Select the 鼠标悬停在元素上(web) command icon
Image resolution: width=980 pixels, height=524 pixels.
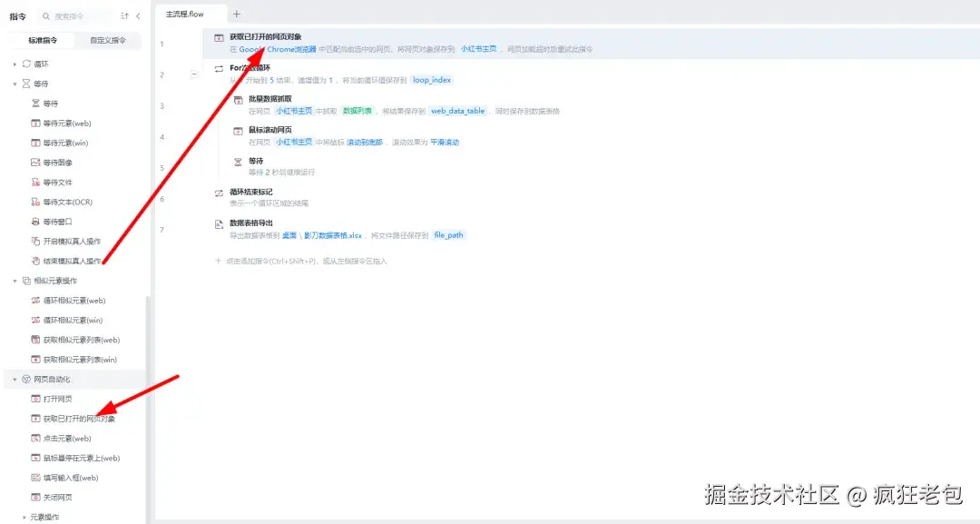(33, 458)
